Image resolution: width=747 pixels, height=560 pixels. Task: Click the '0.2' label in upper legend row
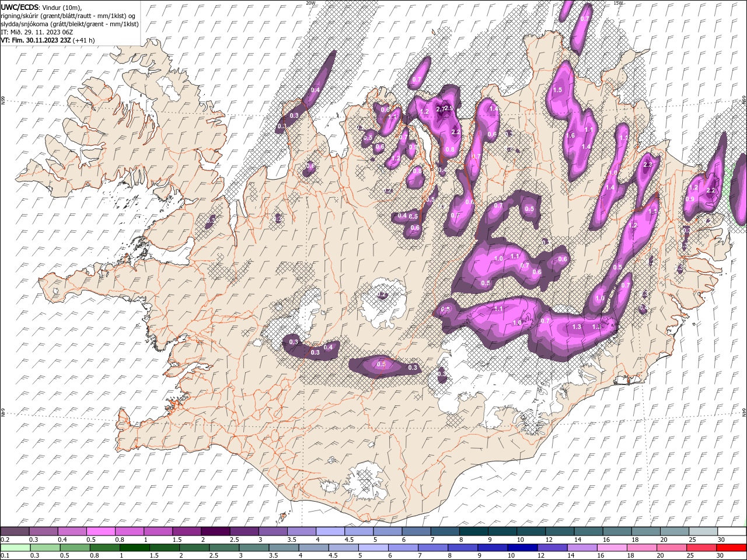coord(5,540)
